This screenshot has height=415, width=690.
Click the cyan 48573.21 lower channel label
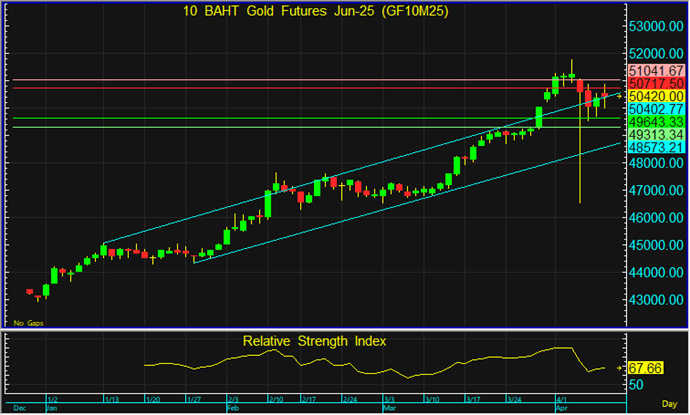click(x=656, y=147)
